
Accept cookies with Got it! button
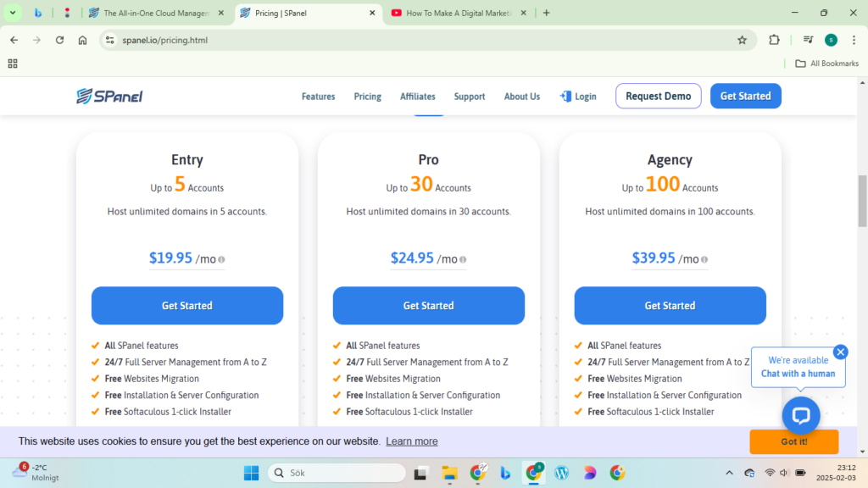click(x=793, y=441)
